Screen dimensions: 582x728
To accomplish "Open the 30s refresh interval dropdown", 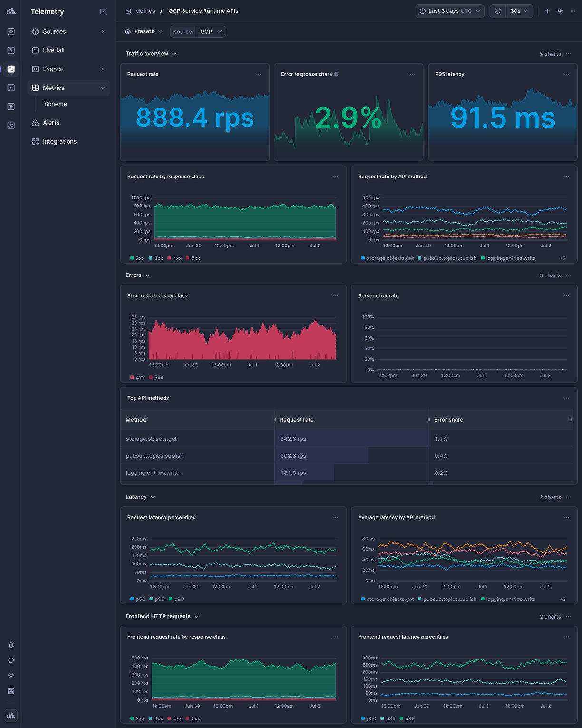I will coord(519,11).
